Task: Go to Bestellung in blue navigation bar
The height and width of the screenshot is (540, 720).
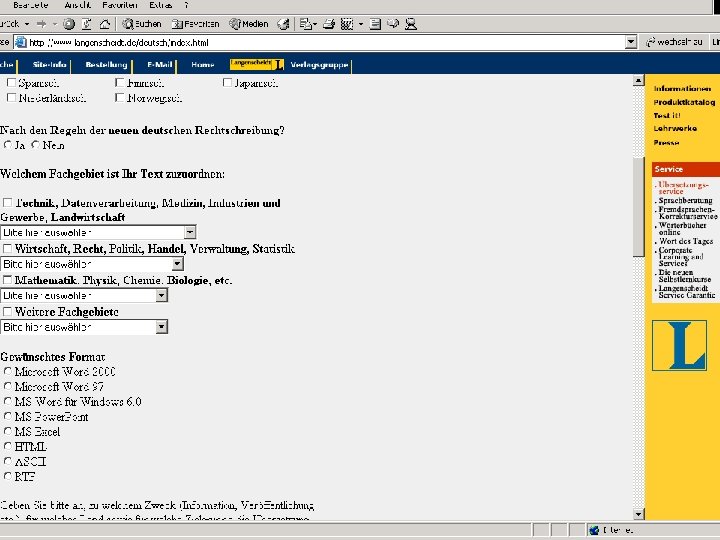Action: 107,65
